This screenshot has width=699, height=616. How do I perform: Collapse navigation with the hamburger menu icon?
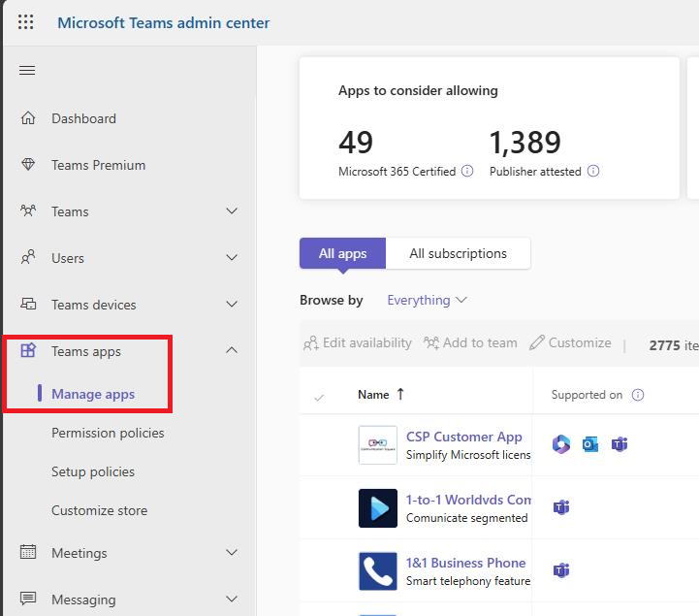(x=27, y=70)
